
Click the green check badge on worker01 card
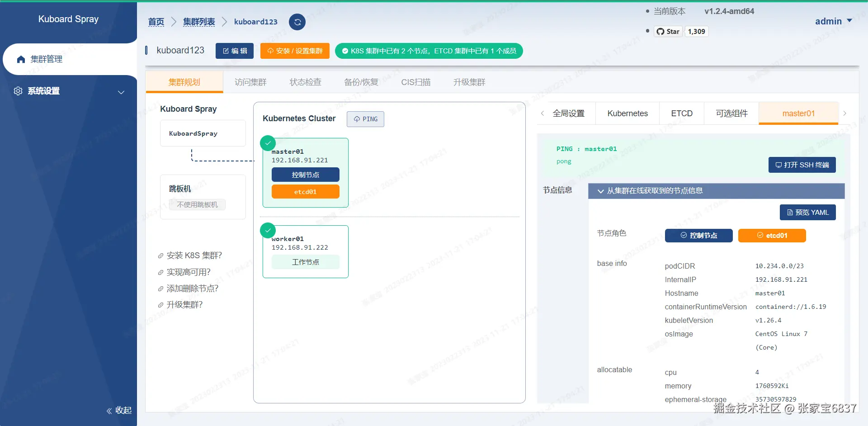(268, 230)
